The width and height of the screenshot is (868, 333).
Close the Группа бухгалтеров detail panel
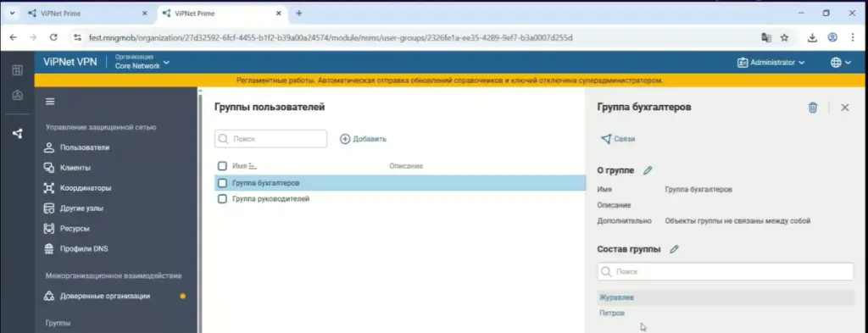[x=845, y=108]
